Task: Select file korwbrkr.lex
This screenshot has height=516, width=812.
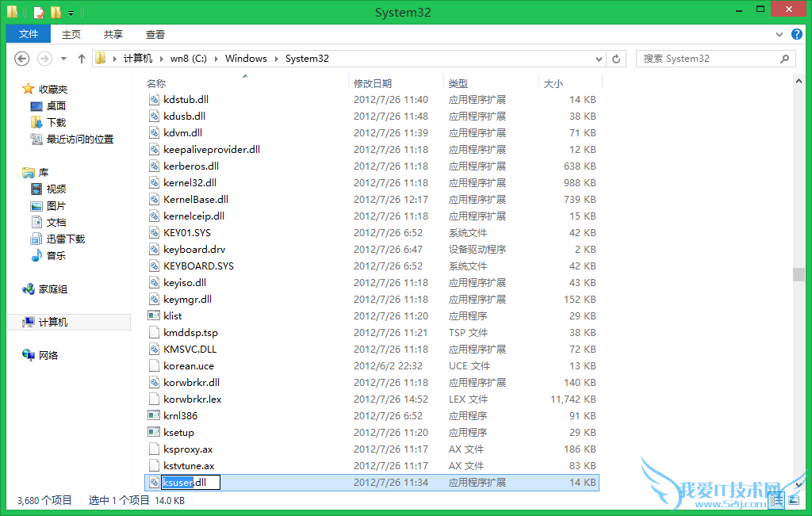Action: click(x=192, y=399)
